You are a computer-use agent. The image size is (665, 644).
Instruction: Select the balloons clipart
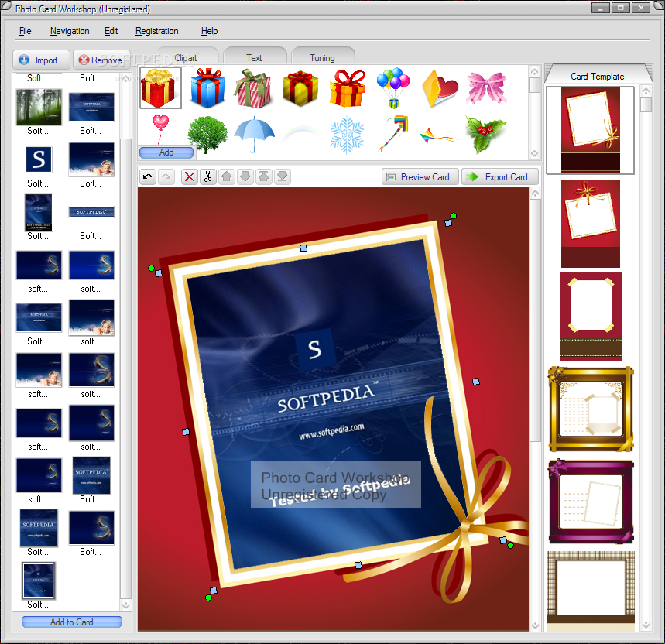click(x=393, y=87)
